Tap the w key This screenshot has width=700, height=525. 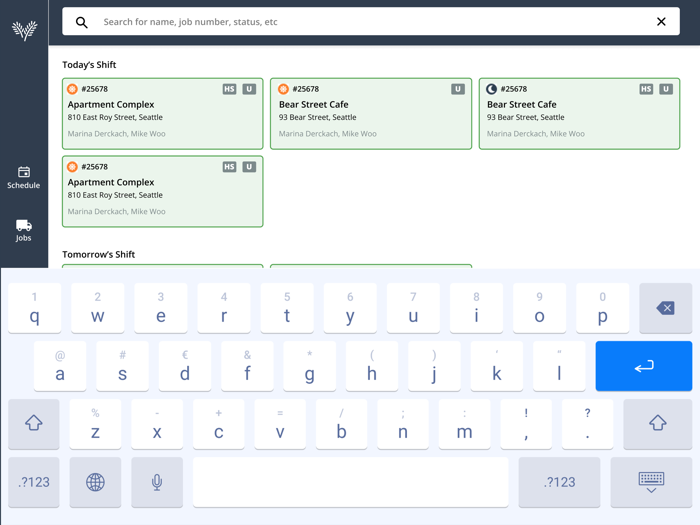tap(97, 308)
